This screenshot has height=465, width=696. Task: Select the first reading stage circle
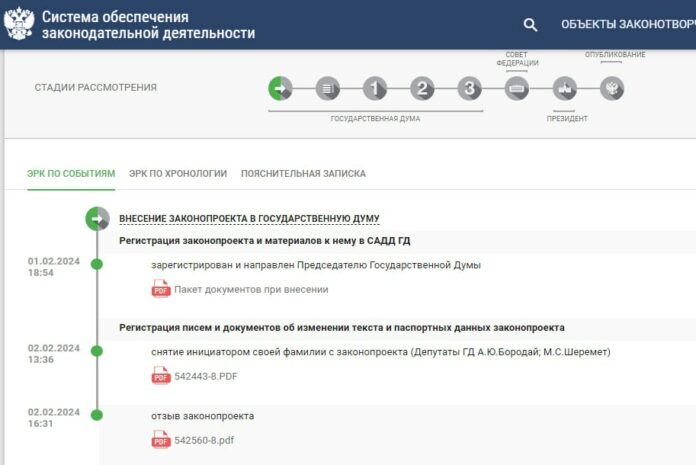coord(375,88)
